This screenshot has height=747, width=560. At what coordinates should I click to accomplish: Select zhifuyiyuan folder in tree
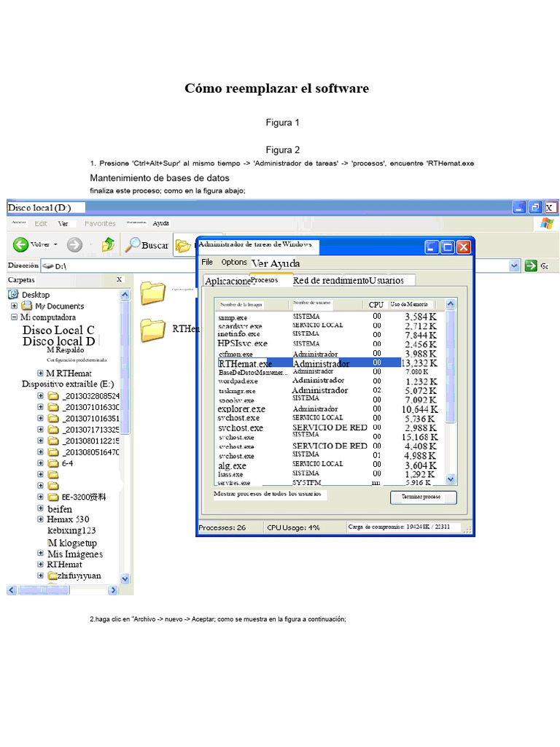[75, 576]
